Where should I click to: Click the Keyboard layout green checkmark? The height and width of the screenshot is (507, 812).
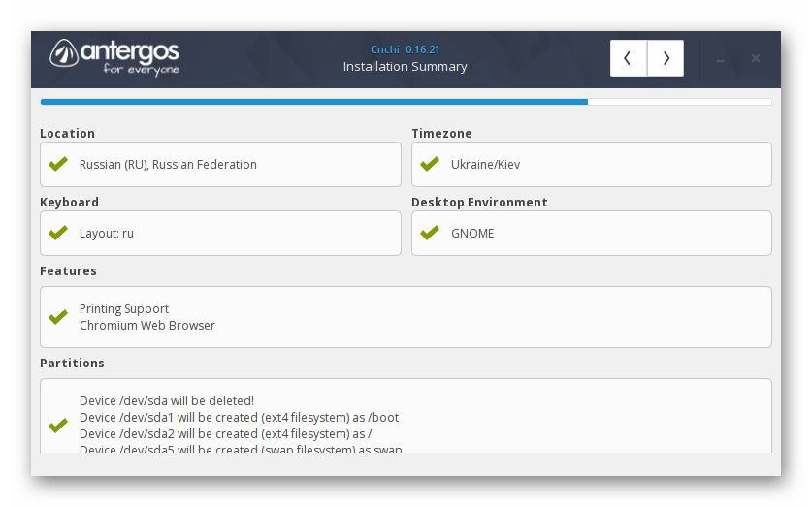coord(58,233)
